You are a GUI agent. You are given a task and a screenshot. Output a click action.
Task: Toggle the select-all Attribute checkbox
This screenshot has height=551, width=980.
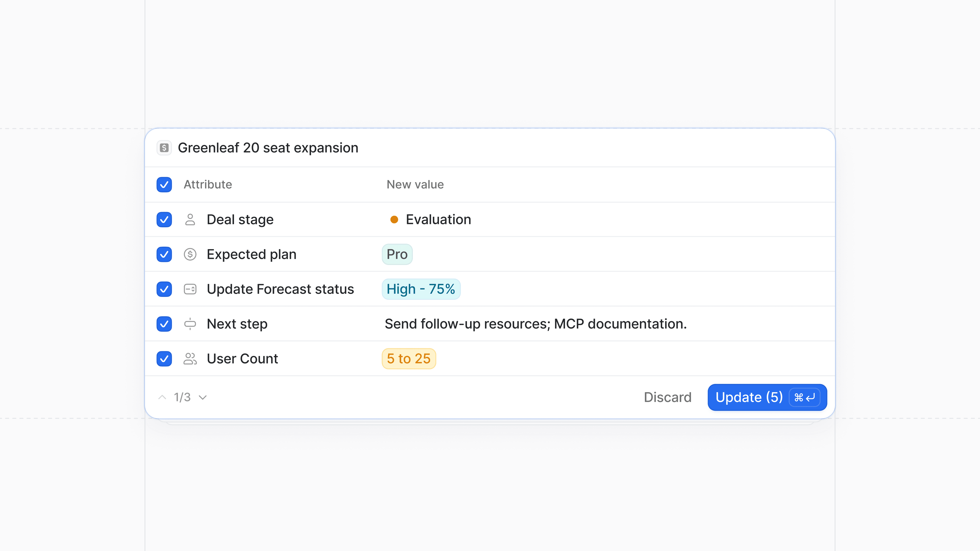coord(164,185)
